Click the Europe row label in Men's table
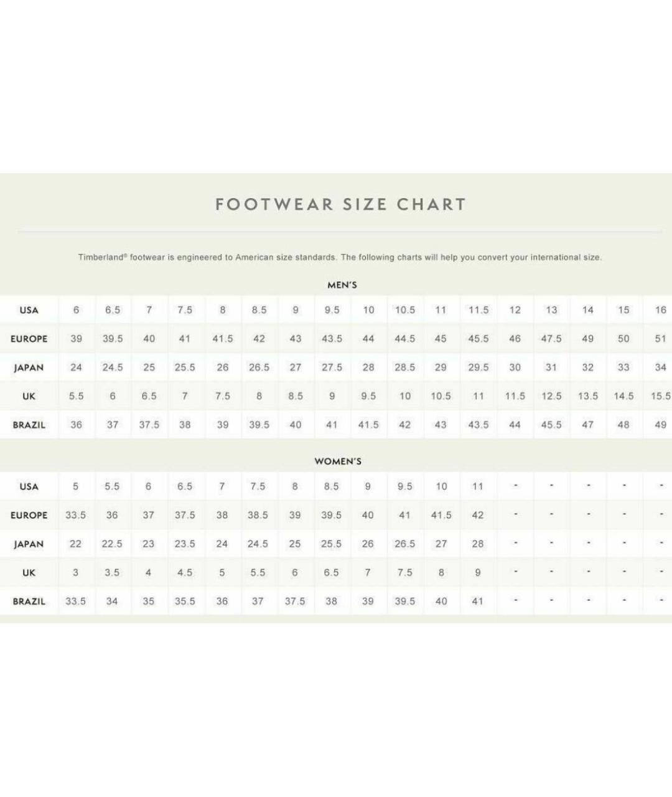Viewport: 672px width, 797px height. click(x=29, y=339)
